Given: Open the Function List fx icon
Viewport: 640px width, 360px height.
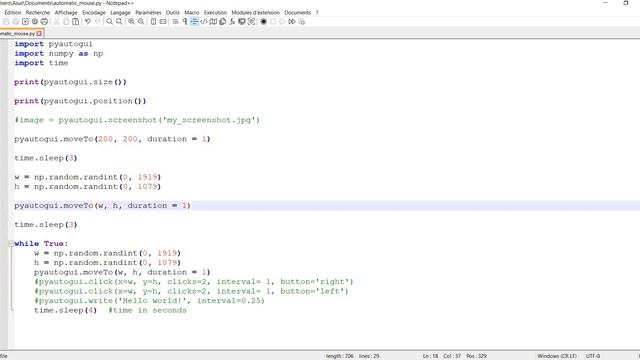Looking at the screenshot, I should [232, 22].
